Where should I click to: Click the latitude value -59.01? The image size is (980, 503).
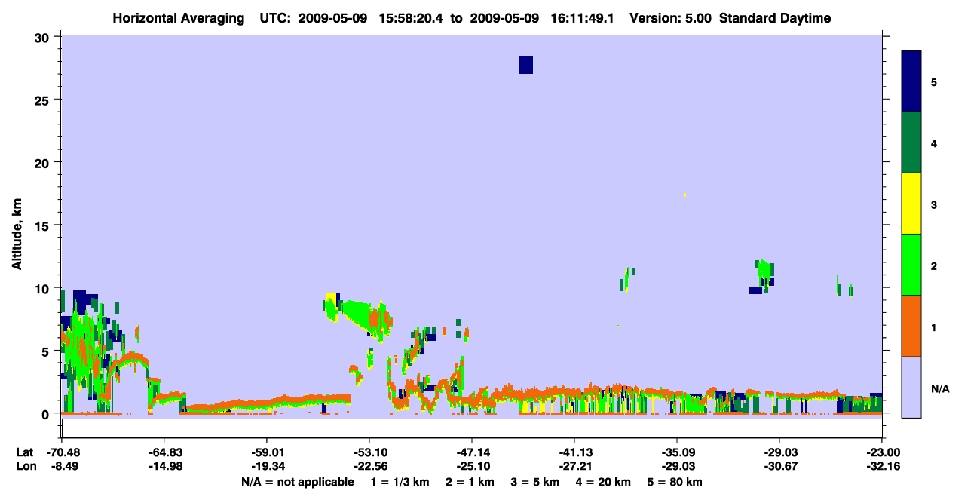(x=267, y=452)
